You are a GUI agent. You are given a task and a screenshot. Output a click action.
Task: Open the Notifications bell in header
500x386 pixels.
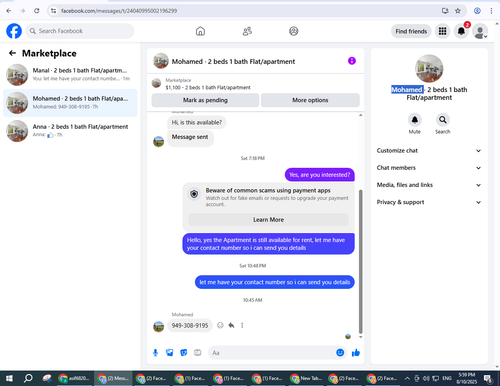click(461, 31)
